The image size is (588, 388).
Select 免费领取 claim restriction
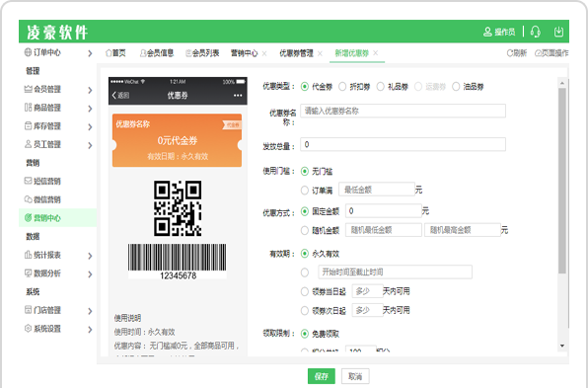coord(305,334)
